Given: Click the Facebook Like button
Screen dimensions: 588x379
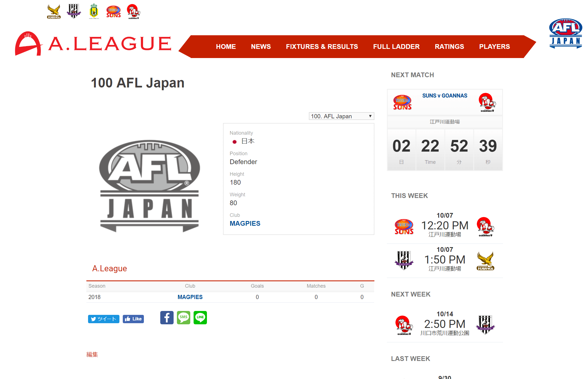Looking at the screenshot, I should (x=133, y=319).
